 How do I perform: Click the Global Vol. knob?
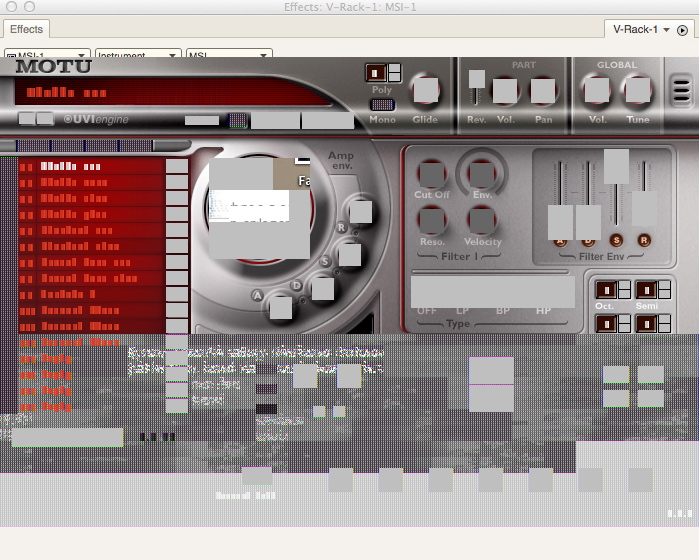[596, 91]
